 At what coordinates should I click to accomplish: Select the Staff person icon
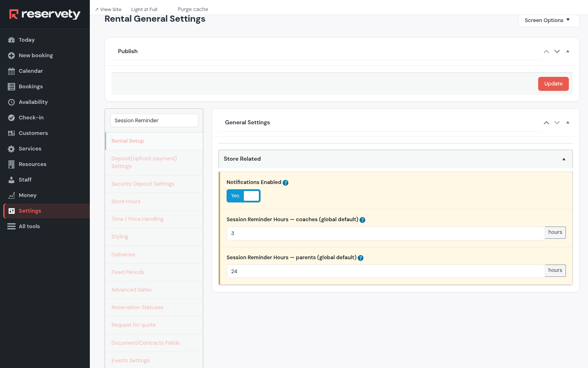(11, 180)
